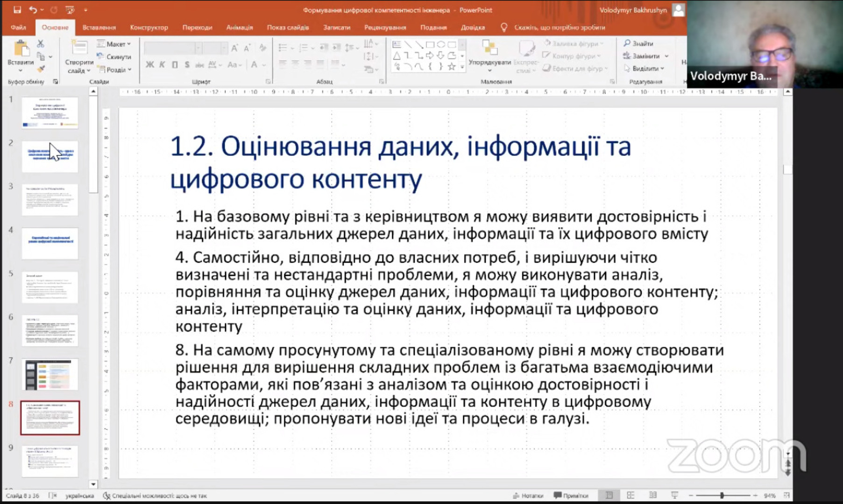Image resolution: width=843 pixels, height=504 pixels.
Task: Open the Розділ section dropdown
Action: click(x=115, y=70)
